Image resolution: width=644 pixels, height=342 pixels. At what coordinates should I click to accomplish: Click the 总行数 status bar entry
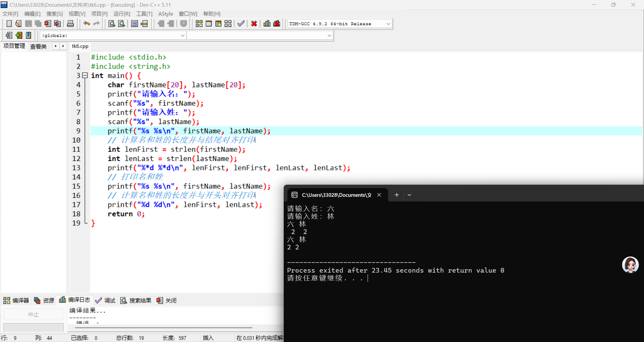(130, 338)
